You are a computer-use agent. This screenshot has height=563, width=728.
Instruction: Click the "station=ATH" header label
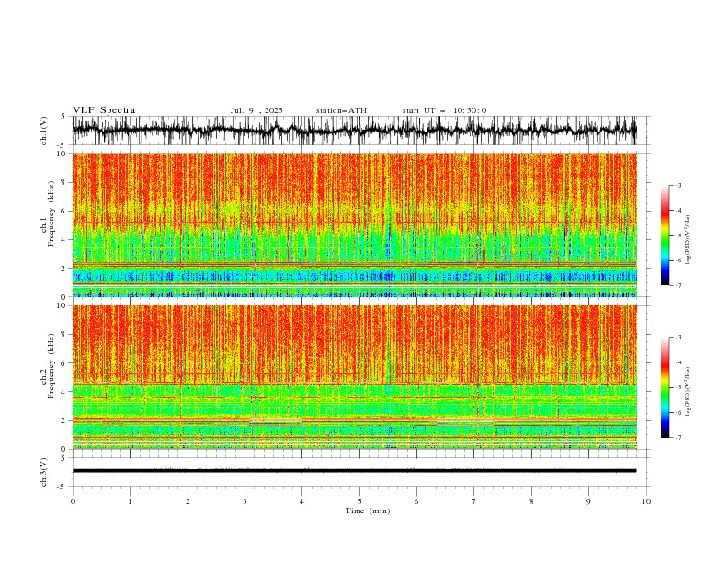(x=341, y=110)
